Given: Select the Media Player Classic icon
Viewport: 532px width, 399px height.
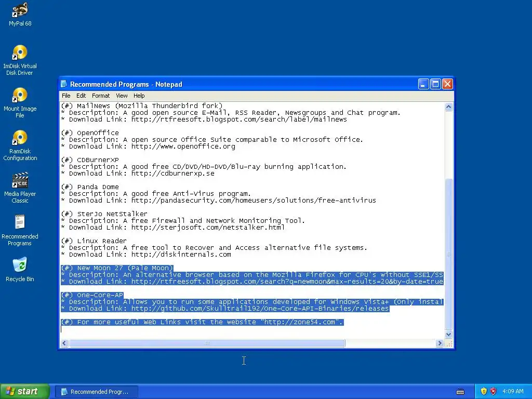Looking at the screenshot, I should pyautogui.click(x=20, y=188).
